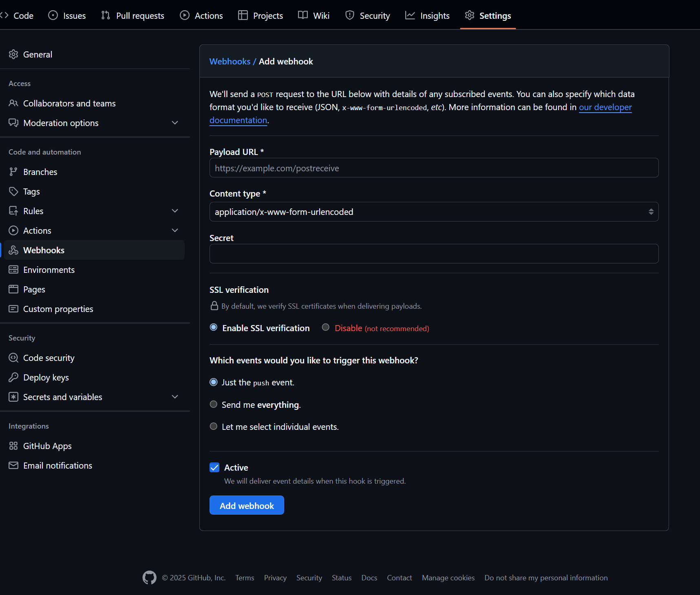Focus the Secret input field
Image resolution: width=700 pixels, height=595 pixels.
(x=434, y=254)
